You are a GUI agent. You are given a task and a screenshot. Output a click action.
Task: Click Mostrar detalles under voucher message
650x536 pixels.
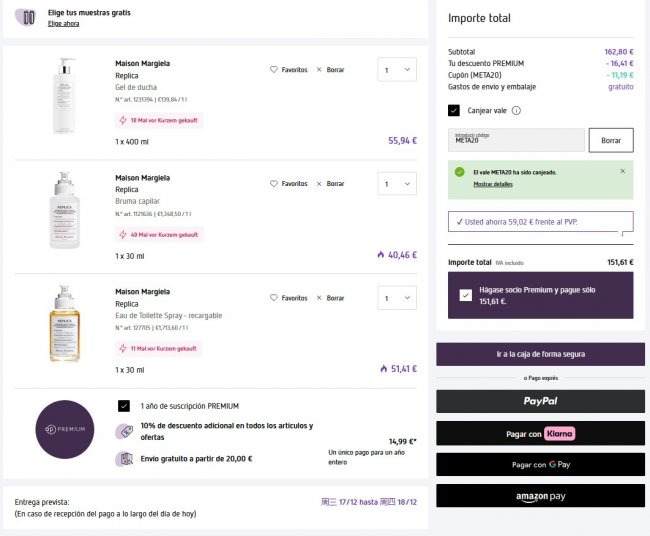tap(493, 185)
